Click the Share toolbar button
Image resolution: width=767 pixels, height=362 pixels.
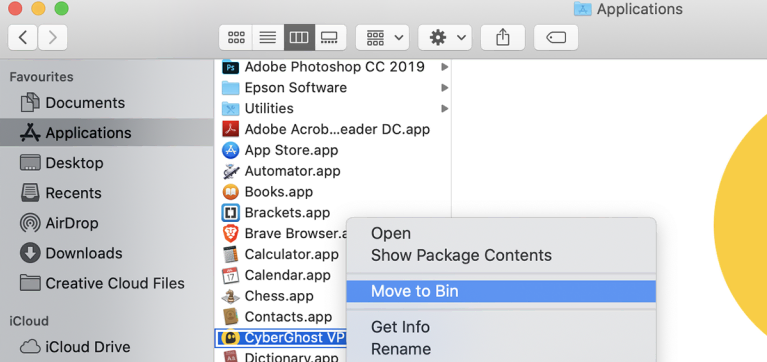click(503, 38)
